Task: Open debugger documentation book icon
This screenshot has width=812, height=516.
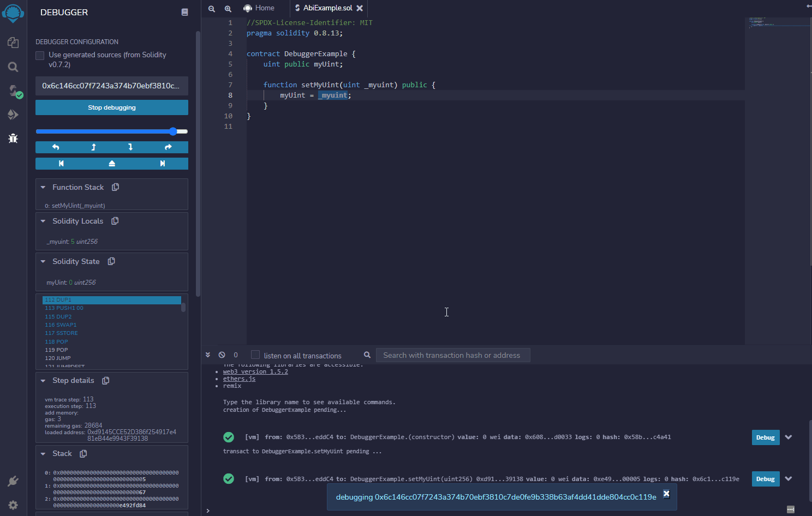Action: (x=184, y=12)
